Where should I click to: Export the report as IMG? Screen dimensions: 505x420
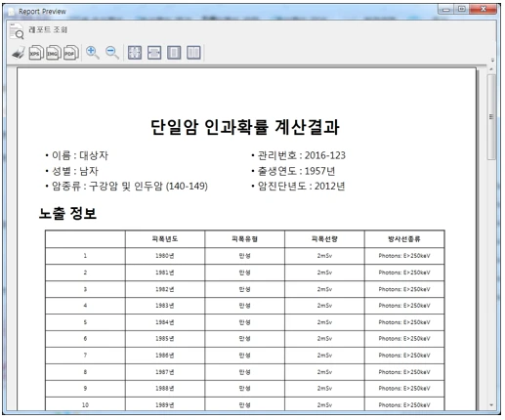(53, 53)
